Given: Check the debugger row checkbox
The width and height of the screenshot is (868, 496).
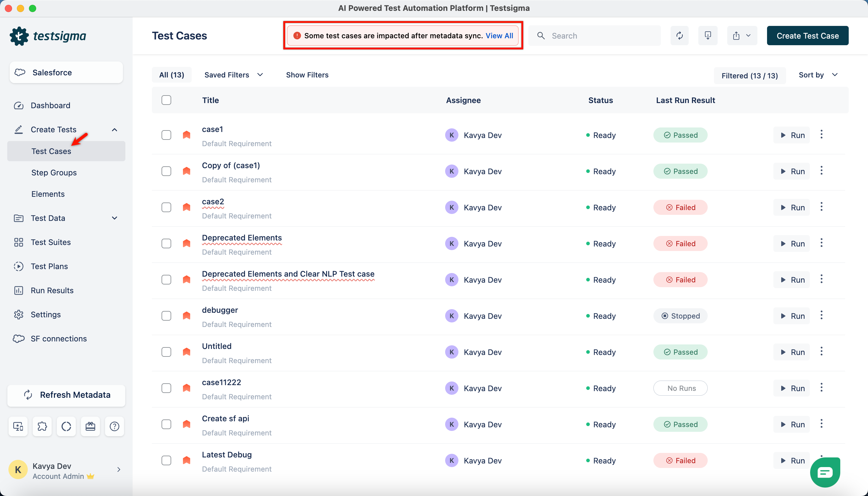Looking at the screenshot, I should [166, 316].
